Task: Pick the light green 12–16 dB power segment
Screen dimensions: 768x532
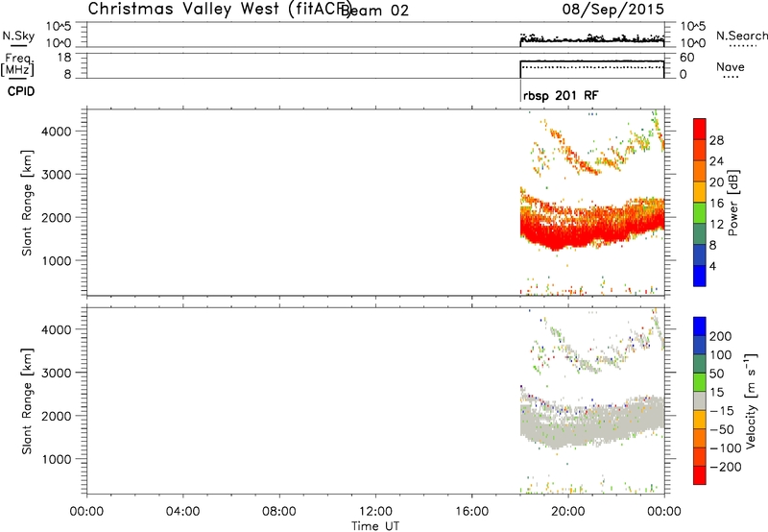Action: (x=700, y=212)
